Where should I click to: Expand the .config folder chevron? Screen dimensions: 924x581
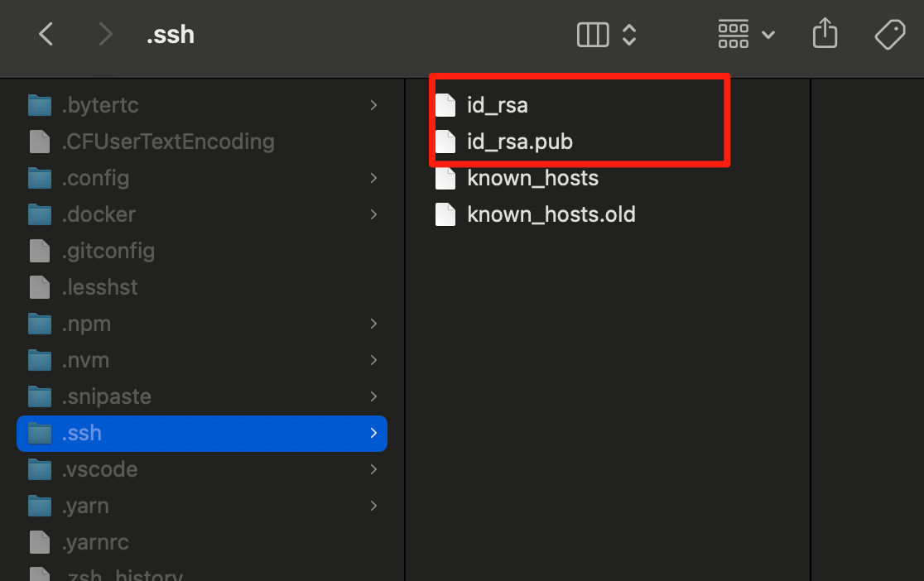[x=374, y=178]
